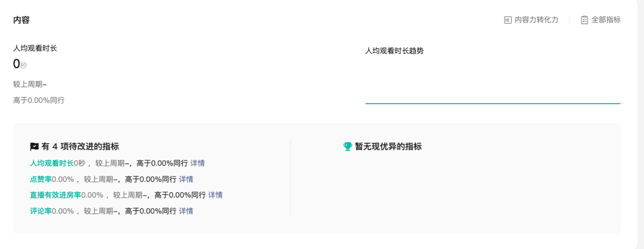This screenshot has height=249, width=644.
Task: Click the 人均观看时长 metric card title
Action: [35, 48]
